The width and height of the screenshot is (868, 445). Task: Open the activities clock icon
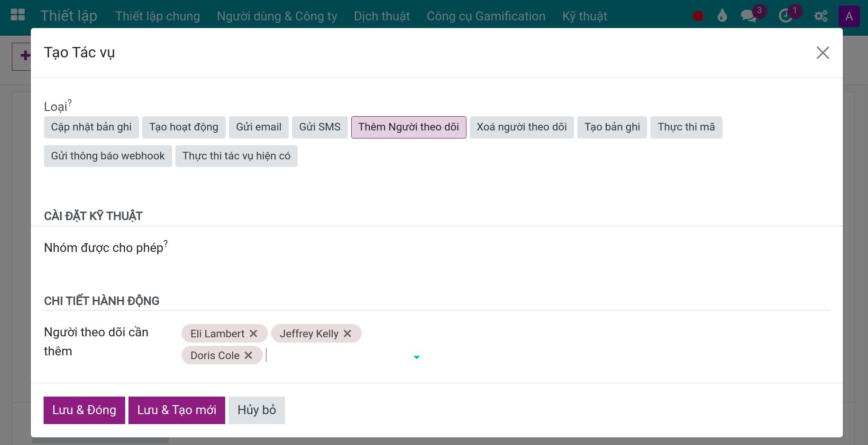[786, 16]
